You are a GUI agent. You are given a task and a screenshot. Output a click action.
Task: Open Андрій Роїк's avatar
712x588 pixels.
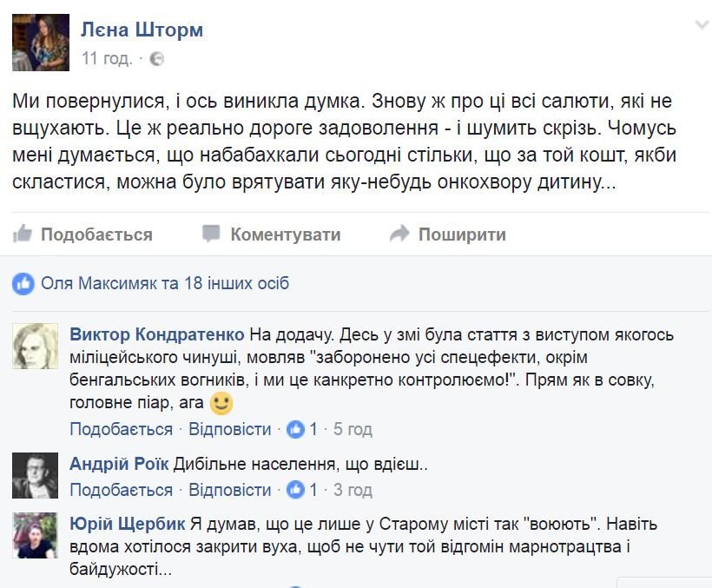click(36, 476)
